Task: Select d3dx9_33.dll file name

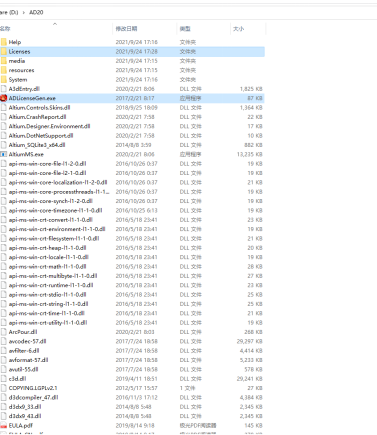Action: coord(25,407)
